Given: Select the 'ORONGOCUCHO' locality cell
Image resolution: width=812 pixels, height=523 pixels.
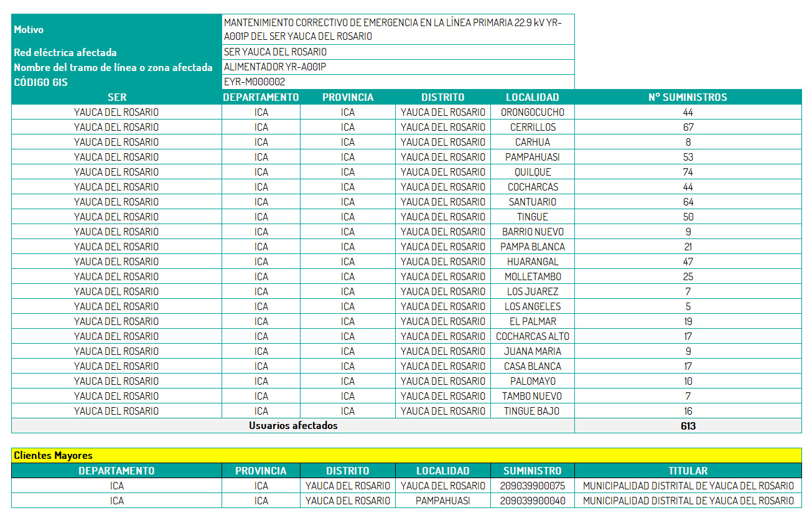Looking at the screenshot, I should point(532,112).
